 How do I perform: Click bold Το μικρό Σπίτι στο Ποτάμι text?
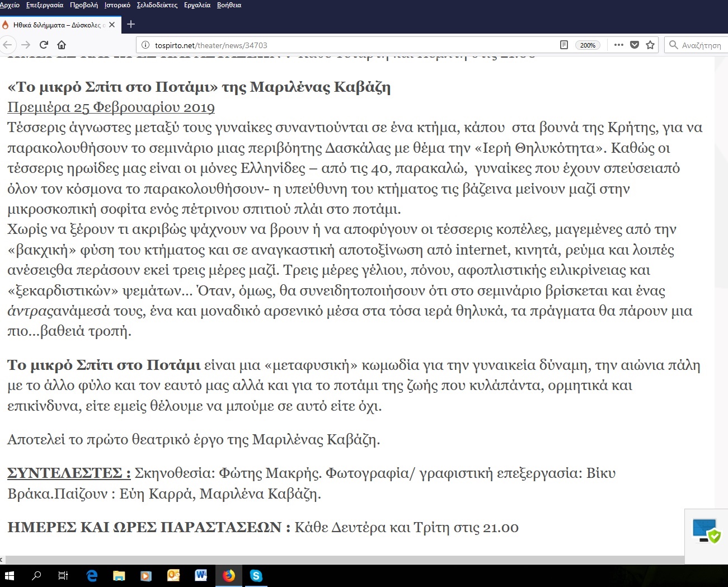pos(104,365)
